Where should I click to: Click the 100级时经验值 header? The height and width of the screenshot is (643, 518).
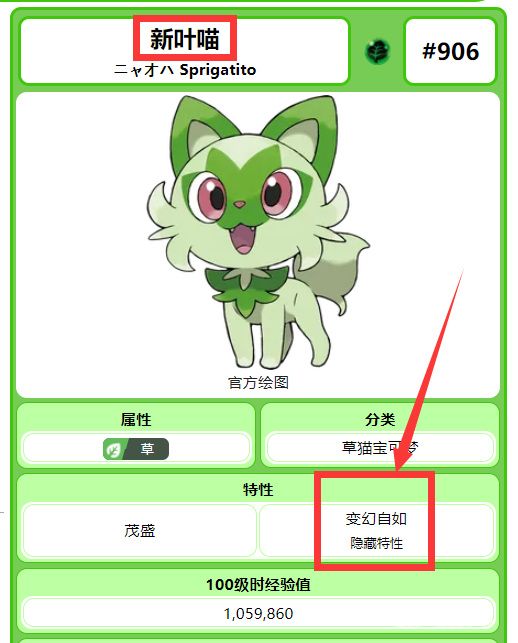(258, 584)
